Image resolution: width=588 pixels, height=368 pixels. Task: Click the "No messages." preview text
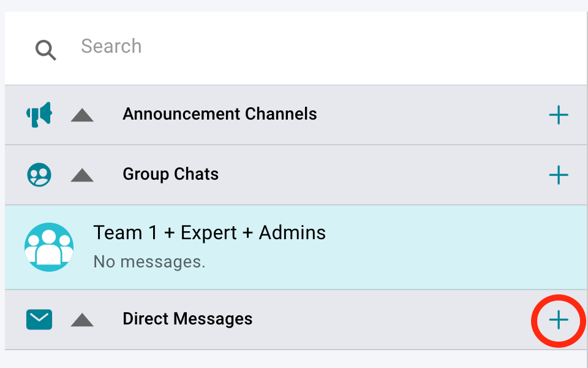point(149,262)
